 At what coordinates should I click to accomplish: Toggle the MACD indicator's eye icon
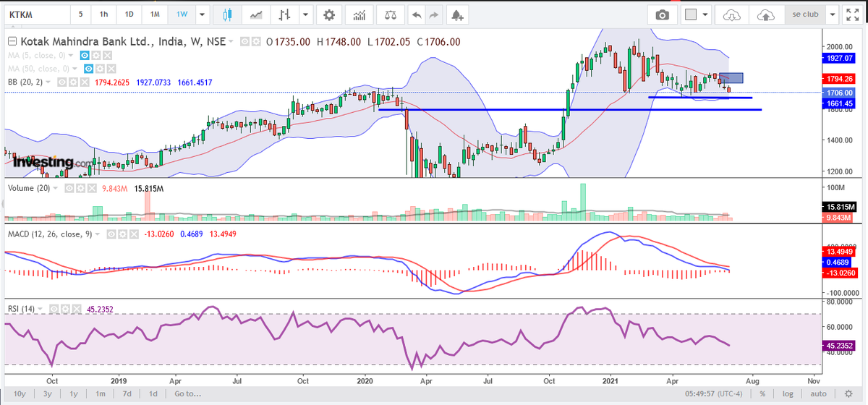point(110,235)
